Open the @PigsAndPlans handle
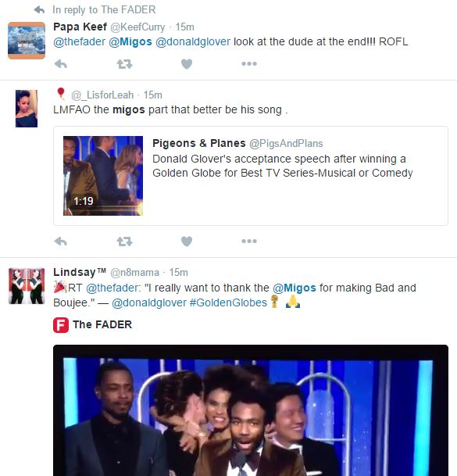The width and height of the screenshot is (457, 476). click(286, 143)
